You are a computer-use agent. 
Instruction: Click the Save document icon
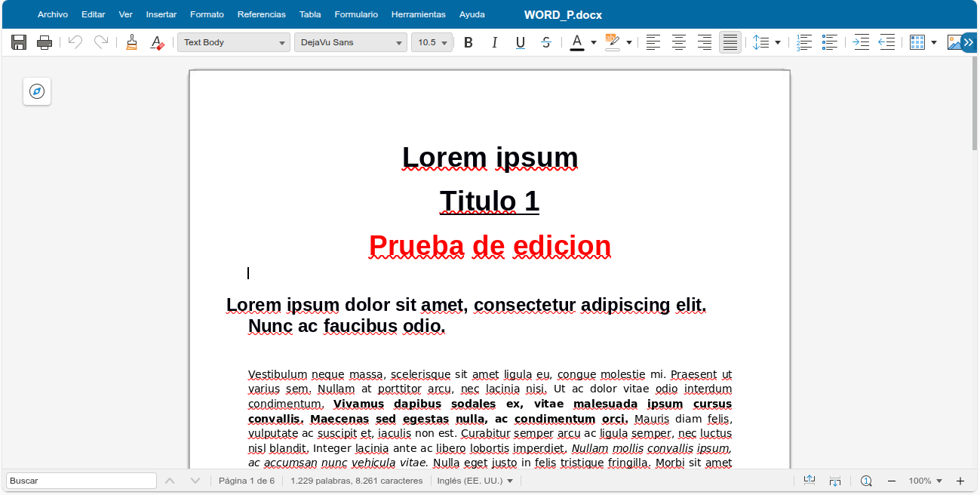(x=19, y=42)
